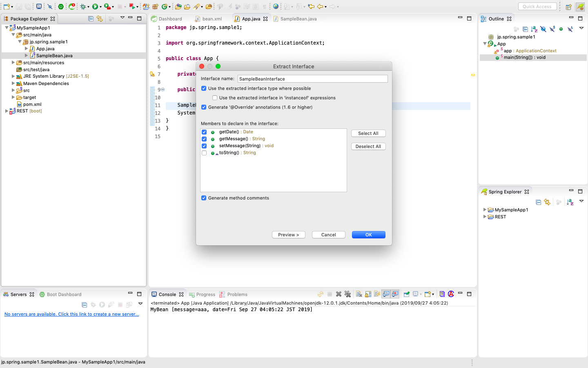Collapse All in the Package Explorer toolbar
This screenshot has height=368, width=588.
91,19
